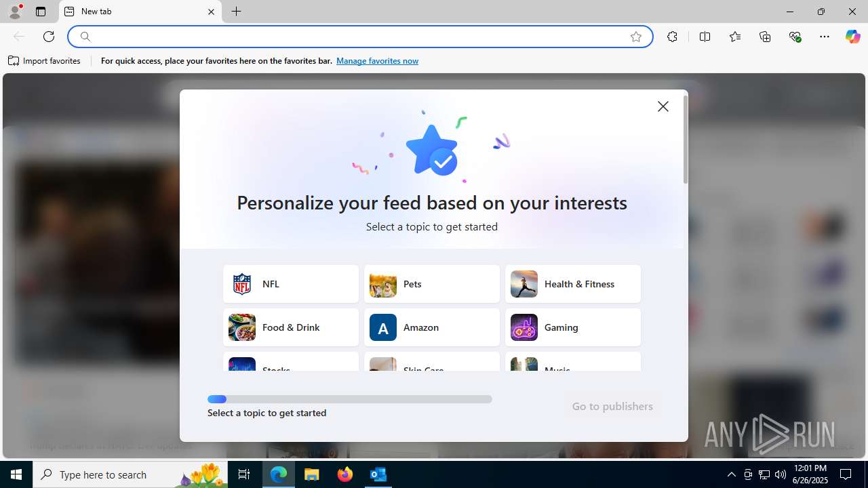Click the taskbar search box
The height and width of the screenshot is (488, 868).
tap(130, 474)
